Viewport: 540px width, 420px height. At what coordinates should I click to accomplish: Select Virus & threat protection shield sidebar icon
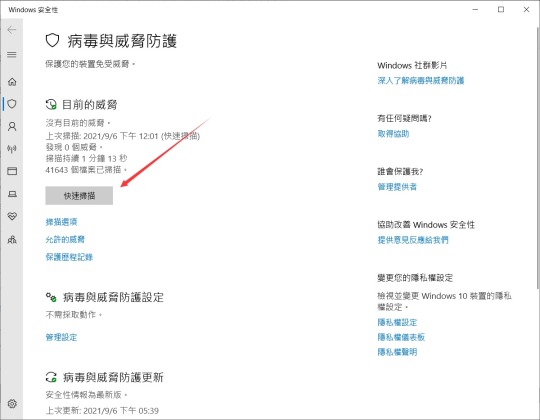point(12,104)
